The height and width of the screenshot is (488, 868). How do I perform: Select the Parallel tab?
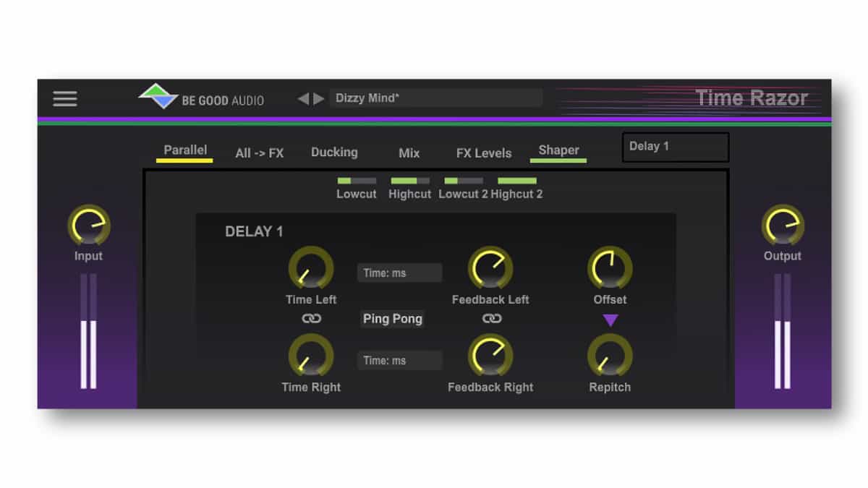coord(185,150)
